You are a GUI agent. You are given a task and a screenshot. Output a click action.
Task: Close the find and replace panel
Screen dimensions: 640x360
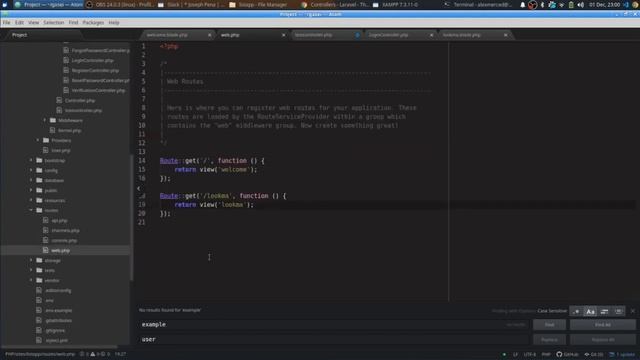(x=633, y=311)
